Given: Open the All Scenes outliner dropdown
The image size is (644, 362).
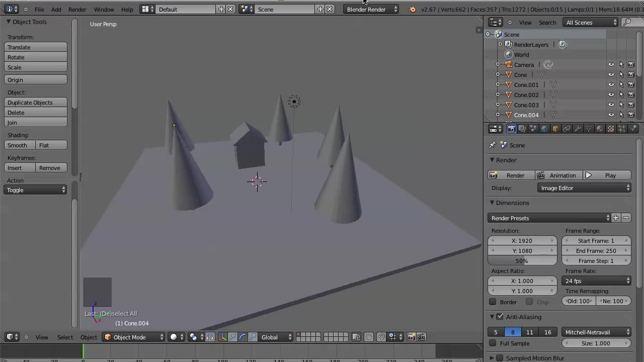Looking at the screenshot, I should coord(591,22).
